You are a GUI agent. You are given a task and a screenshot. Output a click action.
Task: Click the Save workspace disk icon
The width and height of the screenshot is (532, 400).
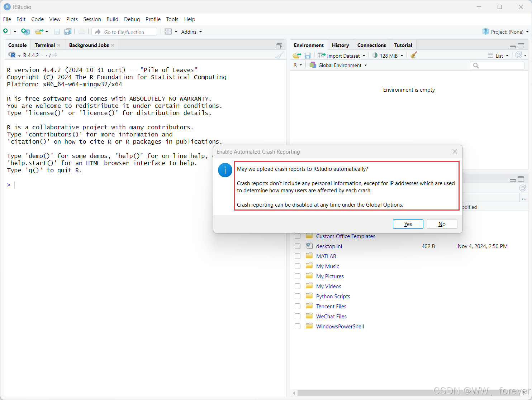(x=307, y=56)
